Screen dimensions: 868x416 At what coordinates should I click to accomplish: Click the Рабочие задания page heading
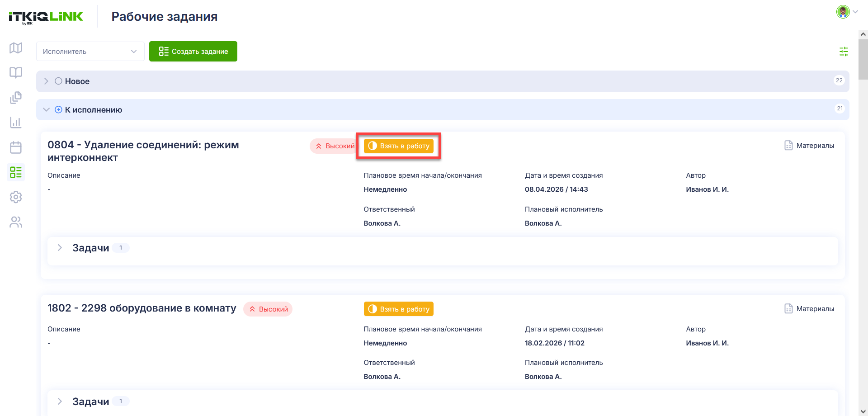(165, 17)
